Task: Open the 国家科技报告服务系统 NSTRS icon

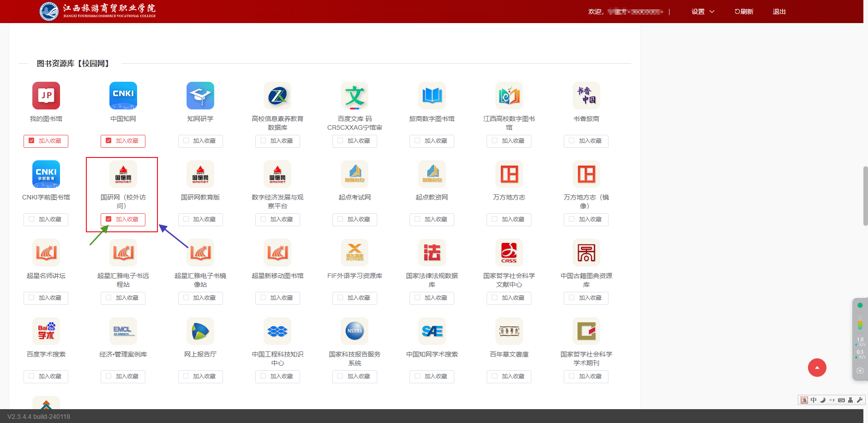Action: (x=355, y=331)
